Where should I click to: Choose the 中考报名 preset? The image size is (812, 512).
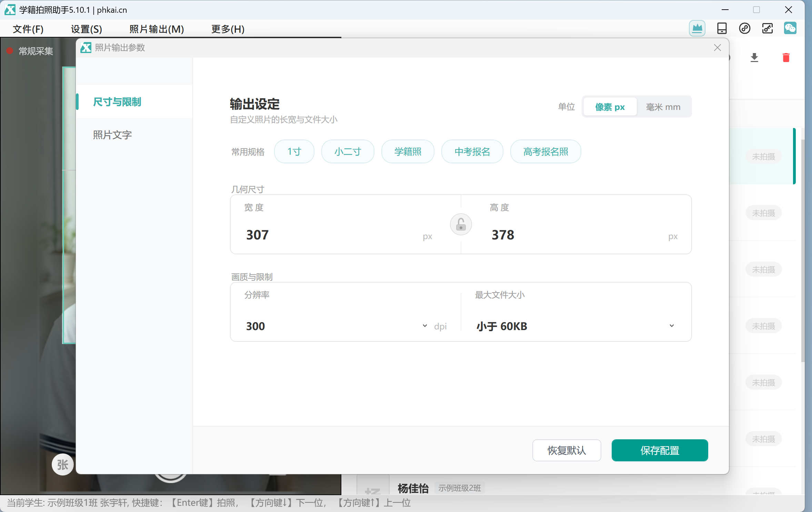point(472,152)
